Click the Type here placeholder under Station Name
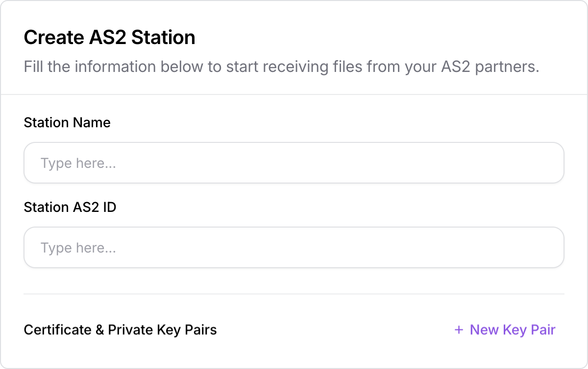The image size is (588, 369). coord(78,162)
